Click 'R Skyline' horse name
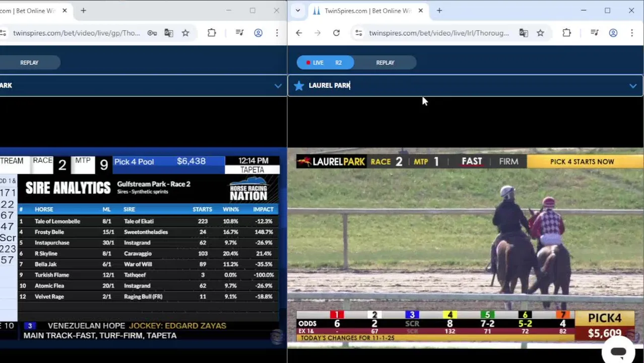The height and width of the screenshot is (363, 644). 46,254
